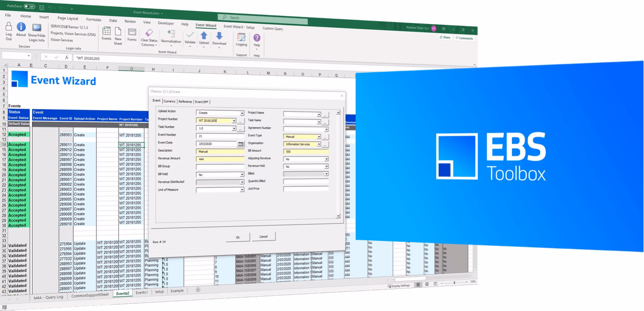Click the Download arrow icon

pyautogui.click(x=219, y=36)
